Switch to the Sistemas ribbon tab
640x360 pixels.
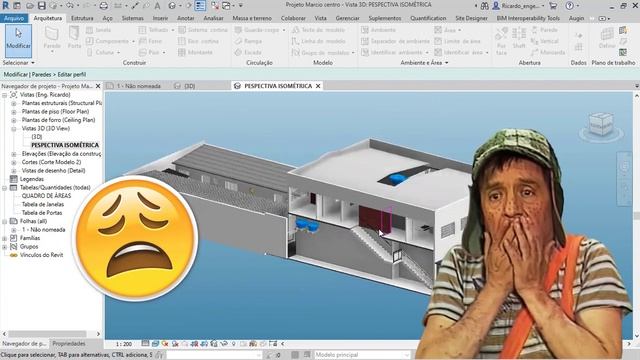point(133,18)
